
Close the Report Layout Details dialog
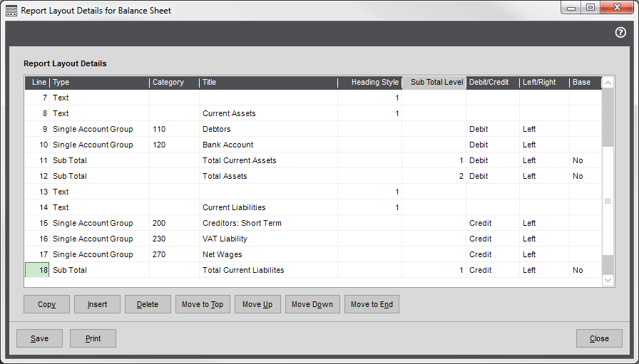coord(599,338)
